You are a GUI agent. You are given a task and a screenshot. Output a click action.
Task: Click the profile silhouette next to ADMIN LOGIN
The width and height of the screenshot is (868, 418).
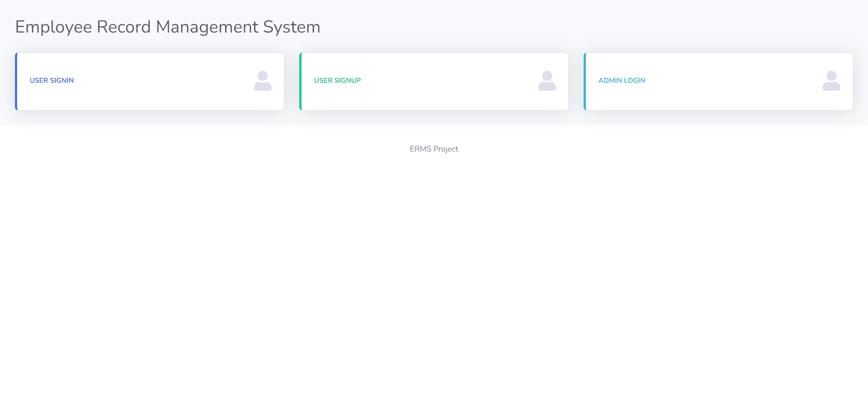click(831, 81)
